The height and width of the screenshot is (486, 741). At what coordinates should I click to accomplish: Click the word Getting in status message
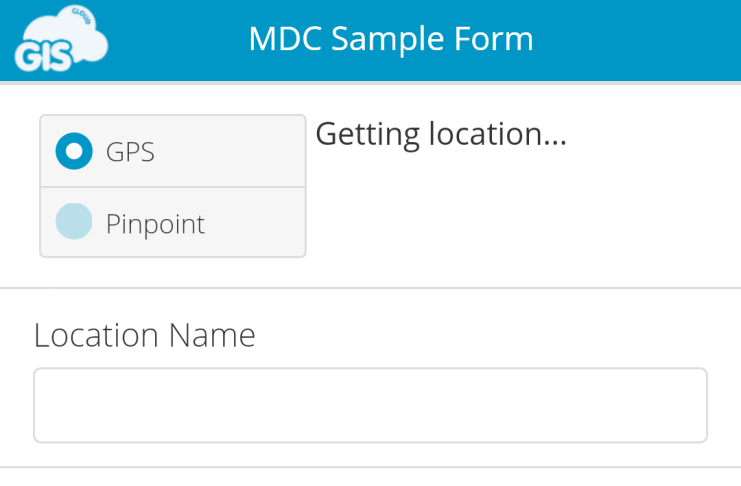[x=368, y=136]
